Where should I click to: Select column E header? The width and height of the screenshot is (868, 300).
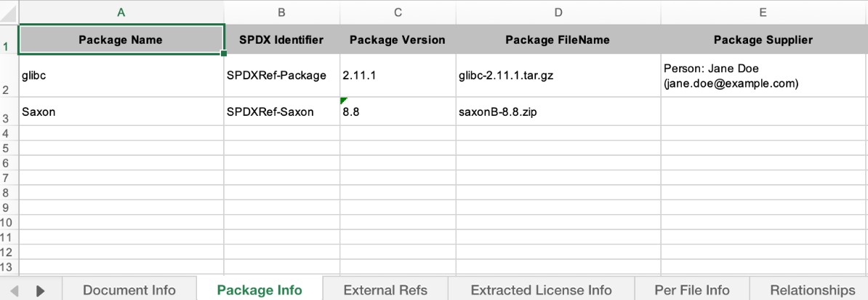763,12
